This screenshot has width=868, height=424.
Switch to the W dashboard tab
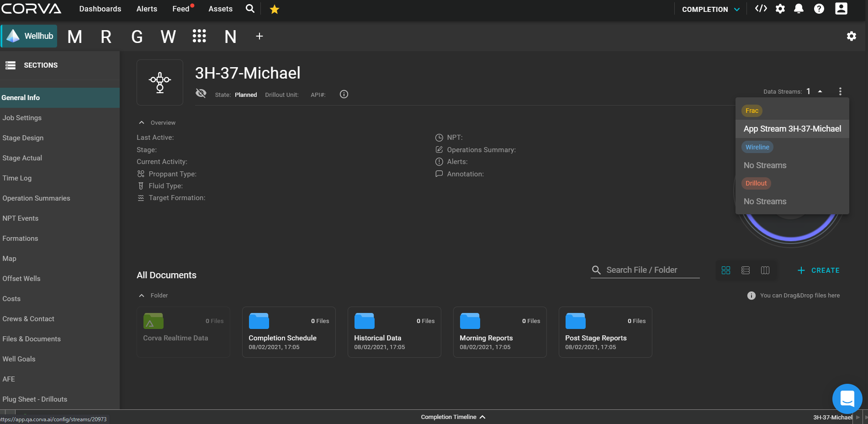tap(168, 37)
